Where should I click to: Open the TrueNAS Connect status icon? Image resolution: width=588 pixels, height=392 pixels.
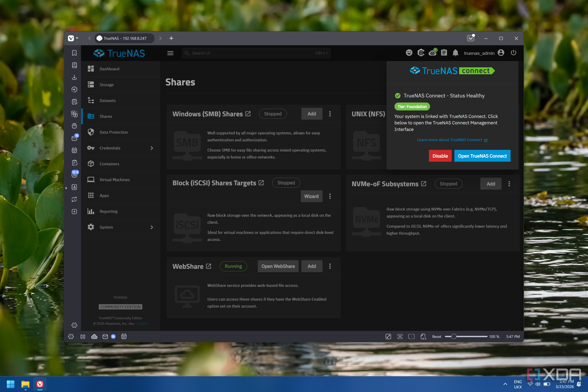tap(432, 53)
